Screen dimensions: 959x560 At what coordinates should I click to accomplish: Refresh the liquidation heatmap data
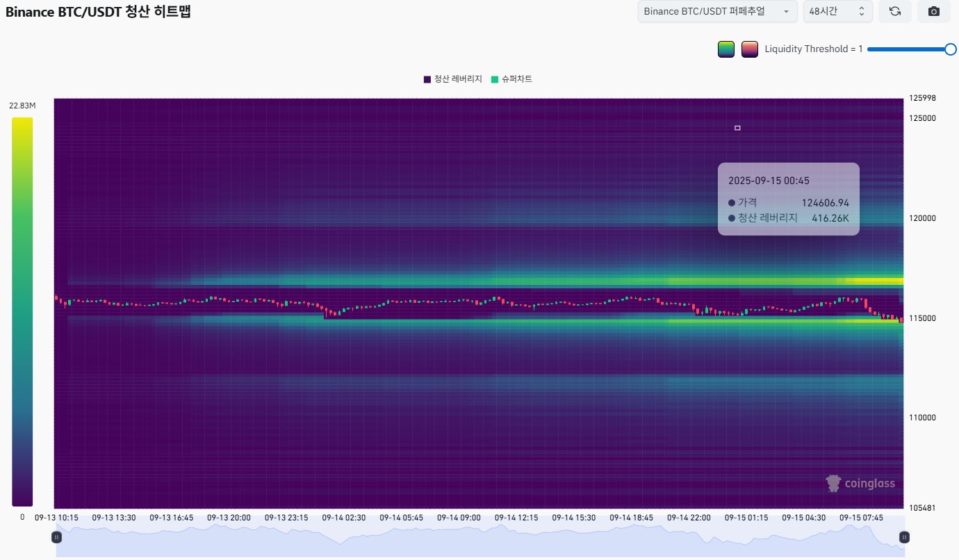(x=895, y=12)
